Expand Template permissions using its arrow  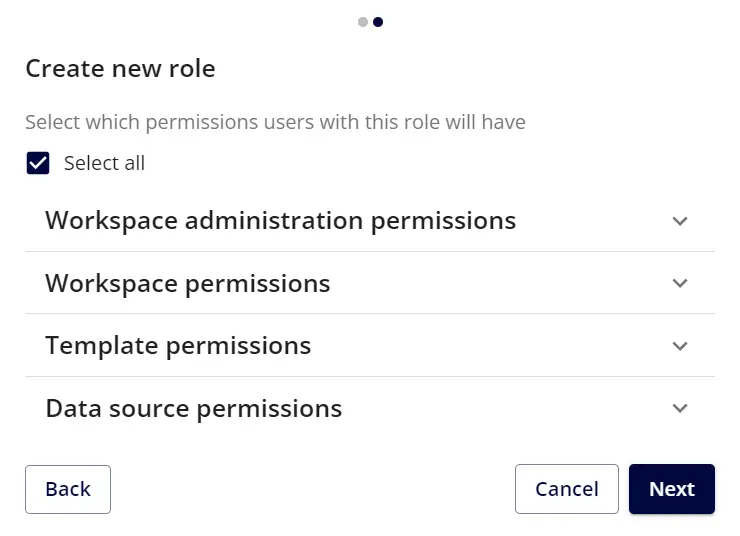point(680,346)
